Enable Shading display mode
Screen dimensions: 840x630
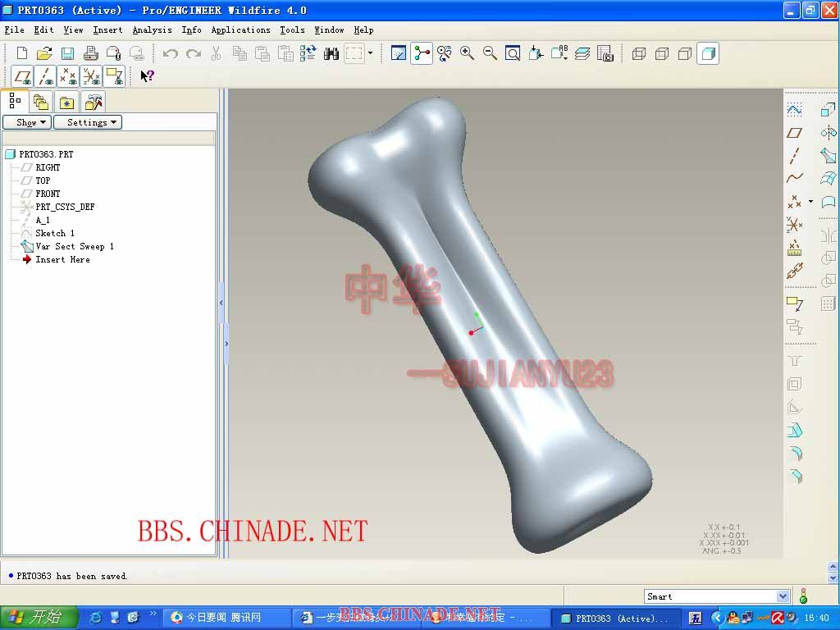click(x=708, y=53)
